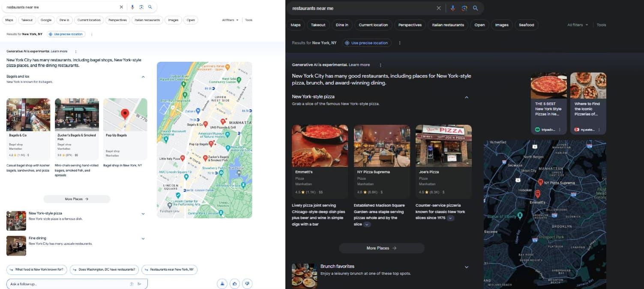
Task: Collapse New York-style pizza section in dark page
Action: click(467, 97)
